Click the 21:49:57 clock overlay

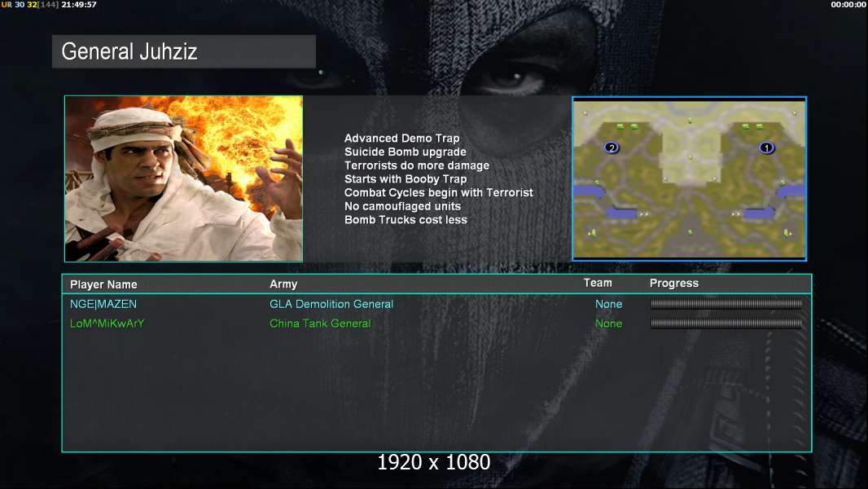(79, 4)
